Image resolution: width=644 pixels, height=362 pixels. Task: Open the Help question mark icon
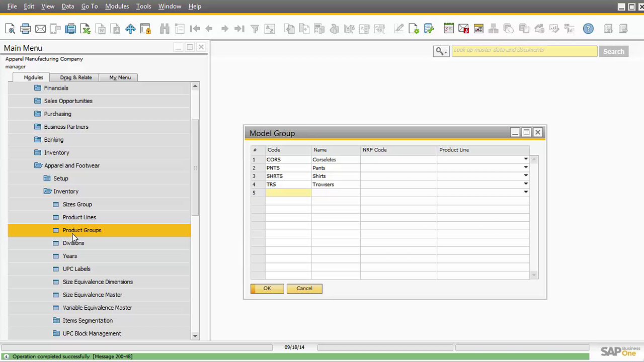click(588, 29)
